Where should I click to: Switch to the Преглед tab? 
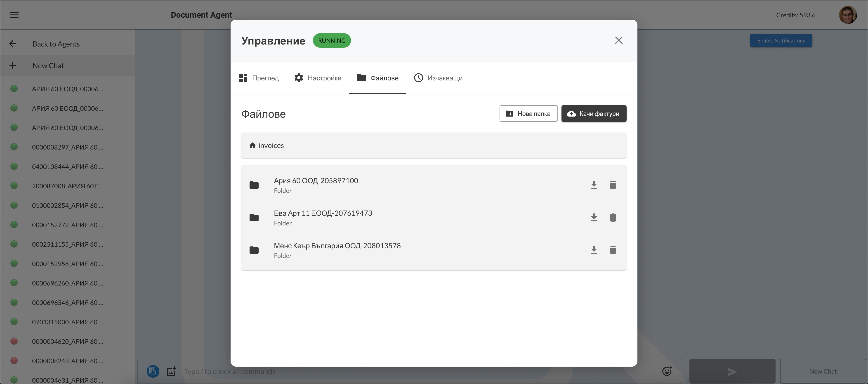[259, 78]
